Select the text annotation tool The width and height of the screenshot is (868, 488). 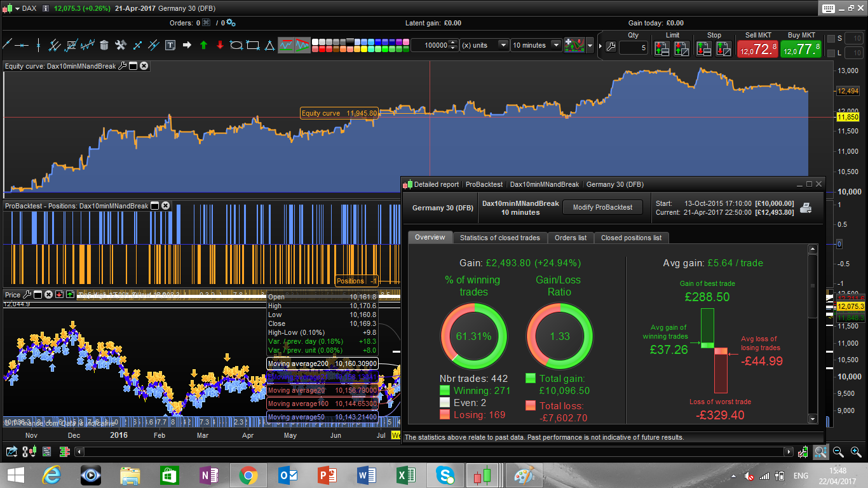(170, 45)
